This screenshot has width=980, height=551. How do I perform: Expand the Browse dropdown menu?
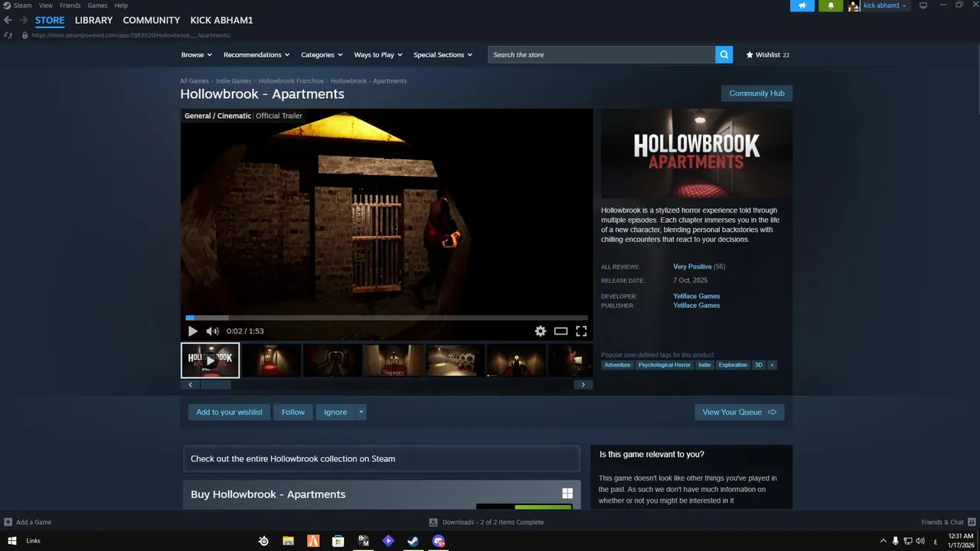(197, 54)
